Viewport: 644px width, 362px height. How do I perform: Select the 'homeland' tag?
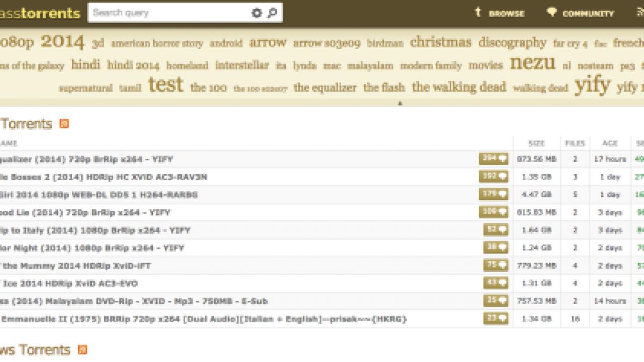[x=187, y=66]
